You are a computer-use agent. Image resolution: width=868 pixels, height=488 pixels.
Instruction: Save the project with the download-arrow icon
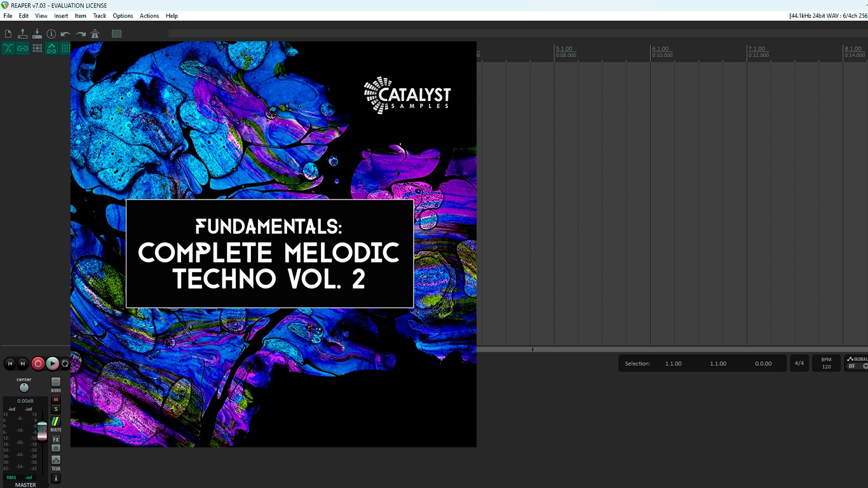tap(37, 34)
